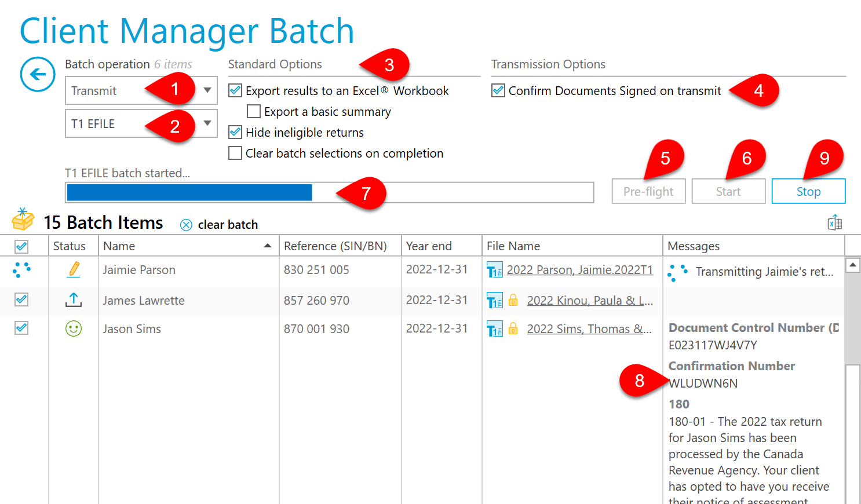Click document control number E023117WJ4V7Y
861x504 pixels.
point(713,345)
